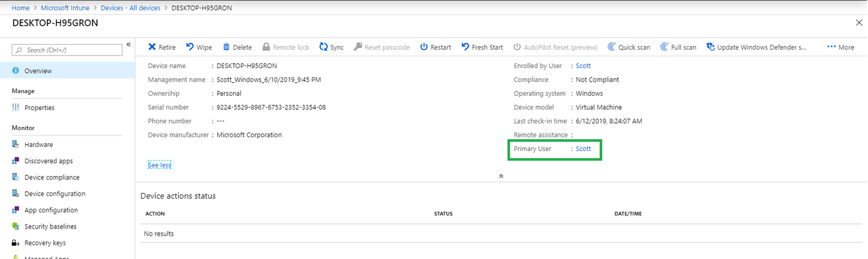Click the Remote lock padlock icon
This screenshot has height=259, width=868.
click(x=266, y=47)
